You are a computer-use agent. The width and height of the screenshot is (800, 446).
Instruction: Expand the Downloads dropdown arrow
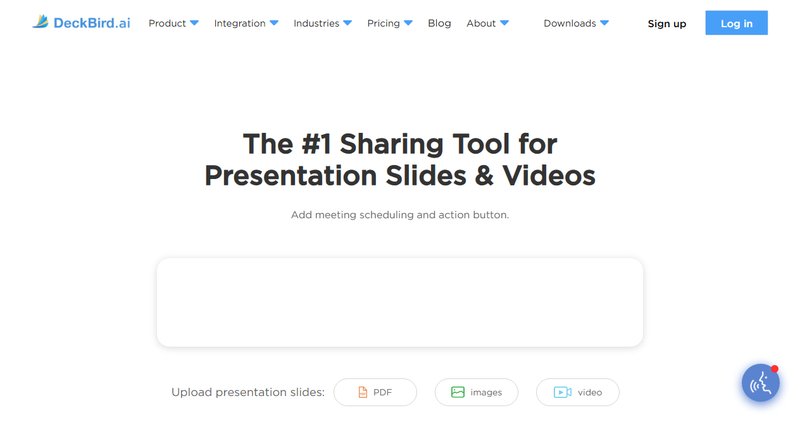click(x=605, y=23)
